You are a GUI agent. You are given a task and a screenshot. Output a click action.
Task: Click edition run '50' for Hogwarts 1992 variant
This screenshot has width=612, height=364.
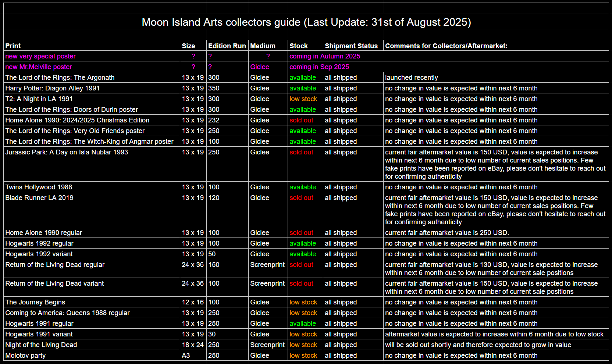[x=212, y=254]
